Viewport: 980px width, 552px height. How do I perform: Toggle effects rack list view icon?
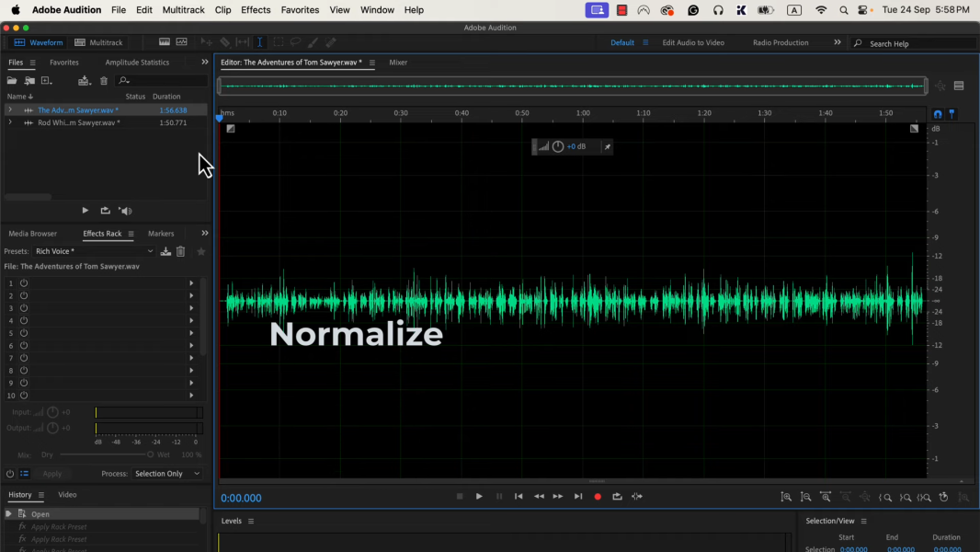tap(25, 474)
